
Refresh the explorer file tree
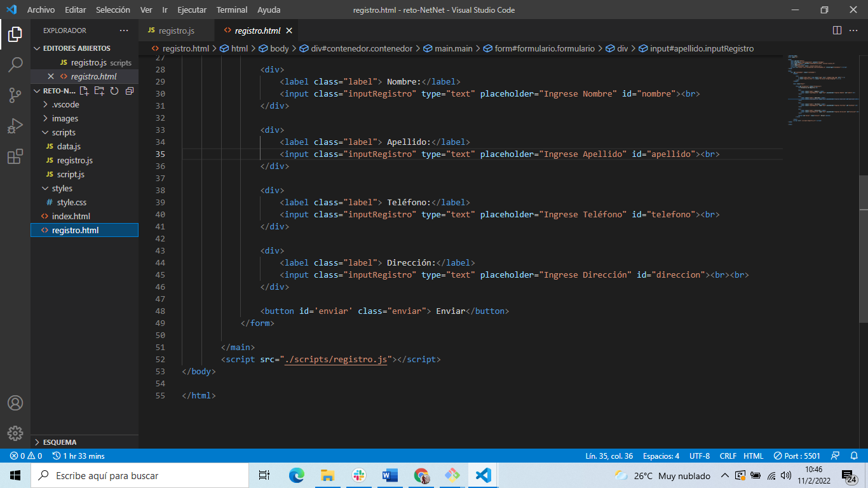pyautogui.click(x=114, y=91)
